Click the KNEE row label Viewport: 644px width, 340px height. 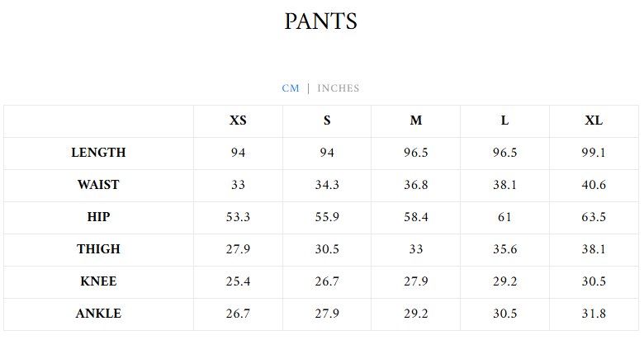pos(98,281)
